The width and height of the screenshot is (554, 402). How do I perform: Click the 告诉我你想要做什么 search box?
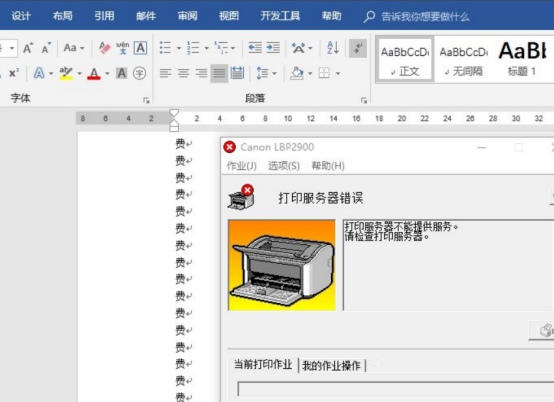[x=425, y=17]
